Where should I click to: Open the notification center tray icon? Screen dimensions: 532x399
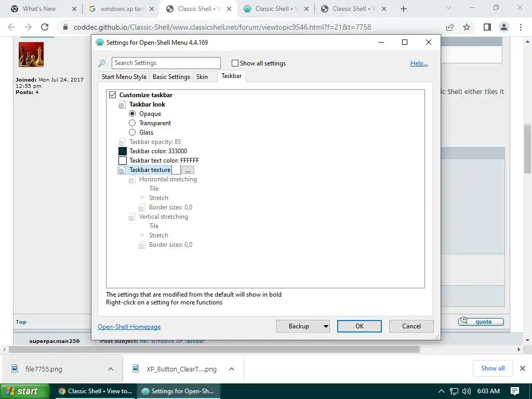(515, 391)
